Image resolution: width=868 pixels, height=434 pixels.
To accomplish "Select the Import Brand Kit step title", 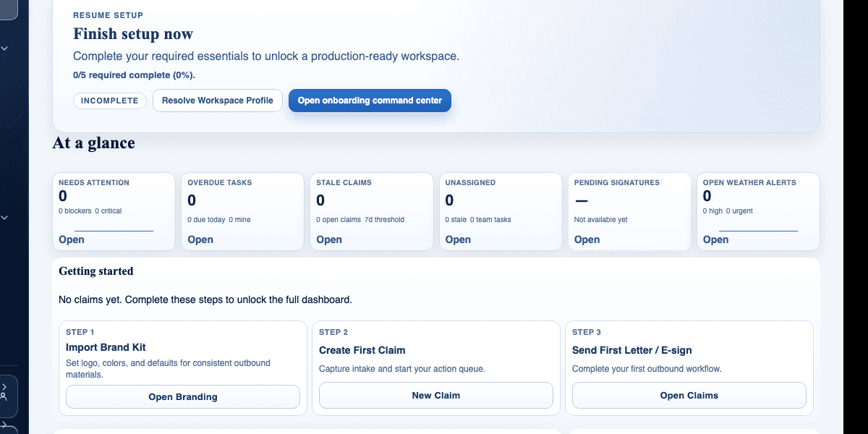I will coord(106,348).
